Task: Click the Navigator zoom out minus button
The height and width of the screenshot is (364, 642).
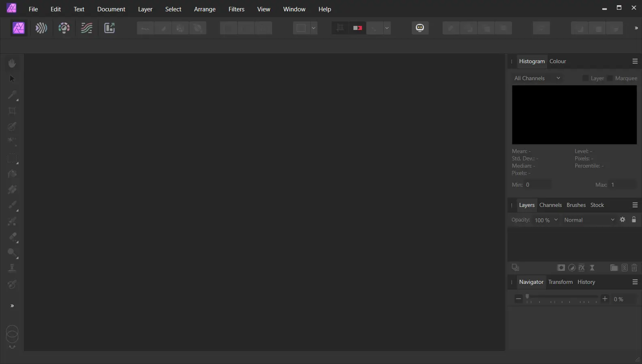Action: pos(518,299)
